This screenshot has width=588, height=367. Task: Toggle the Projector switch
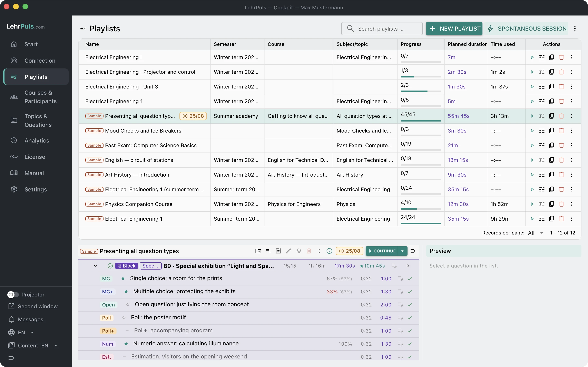pyautogui.click(x=13, y=294)
